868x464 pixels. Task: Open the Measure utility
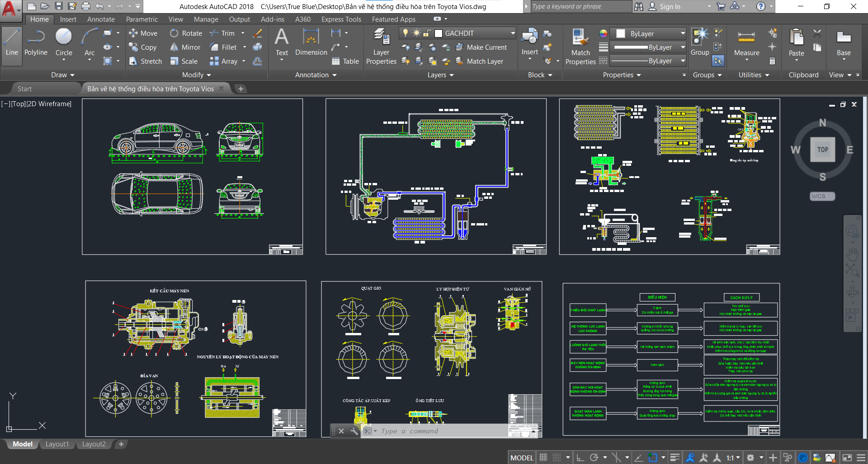click(x=746, y=42)
